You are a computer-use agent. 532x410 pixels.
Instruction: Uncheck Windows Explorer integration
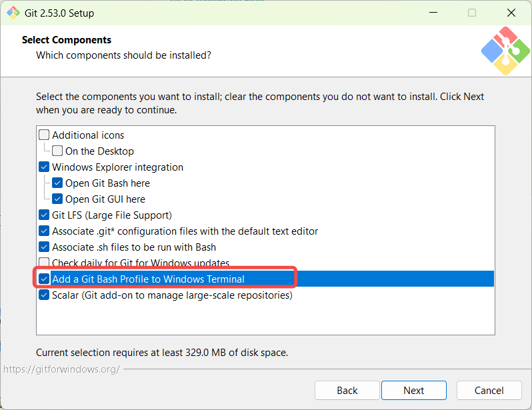(45, 167)
